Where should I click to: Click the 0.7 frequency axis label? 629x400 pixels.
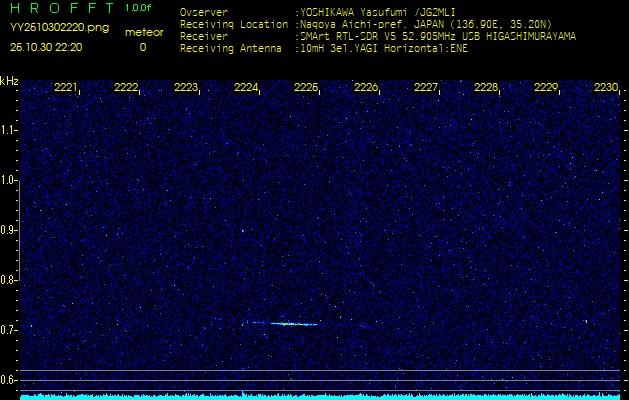tap(9, 329)
